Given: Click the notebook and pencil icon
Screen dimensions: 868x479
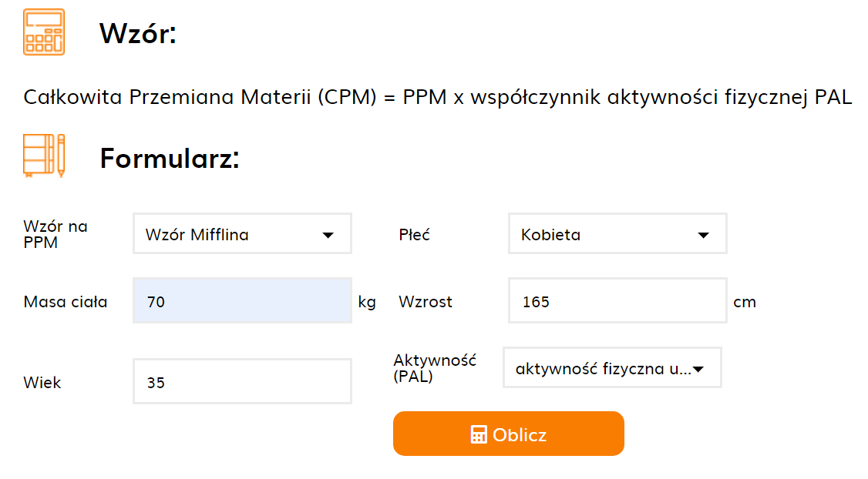Looking at the screenshot, I should [x=44, y=156].
